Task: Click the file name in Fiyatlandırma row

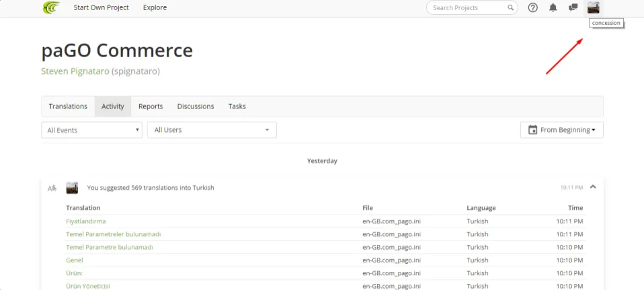Action: click(x=391, y=221)
